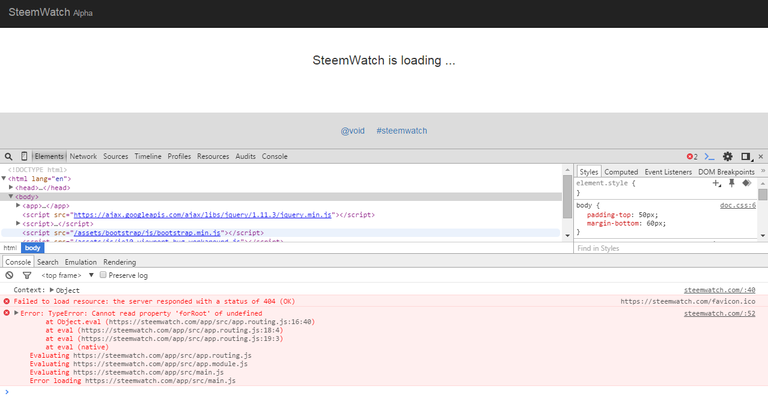Collapse the html element node
The image size is (768, 397).
(4, 179)
